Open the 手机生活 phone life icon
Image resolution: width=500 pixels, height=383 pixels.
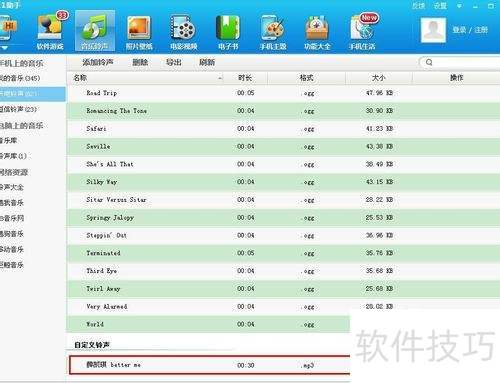coord(362,32)
